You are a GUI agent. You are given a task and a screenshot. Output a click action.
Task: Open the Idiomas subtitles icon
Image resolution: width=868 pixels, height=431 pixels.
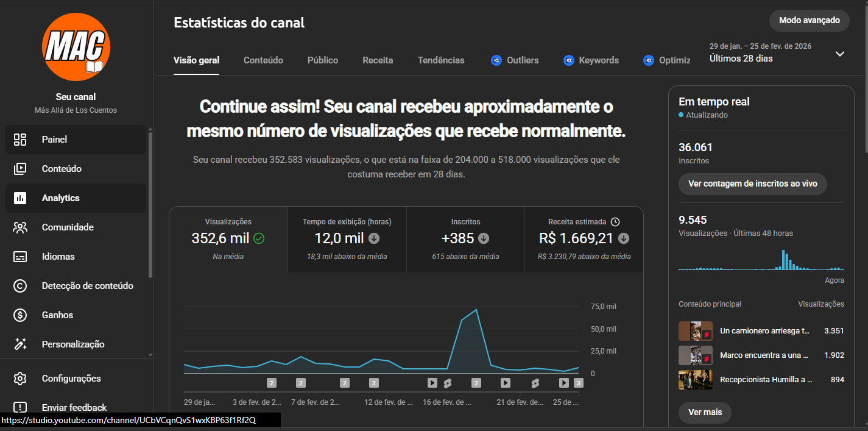click(x=20, y=257)
